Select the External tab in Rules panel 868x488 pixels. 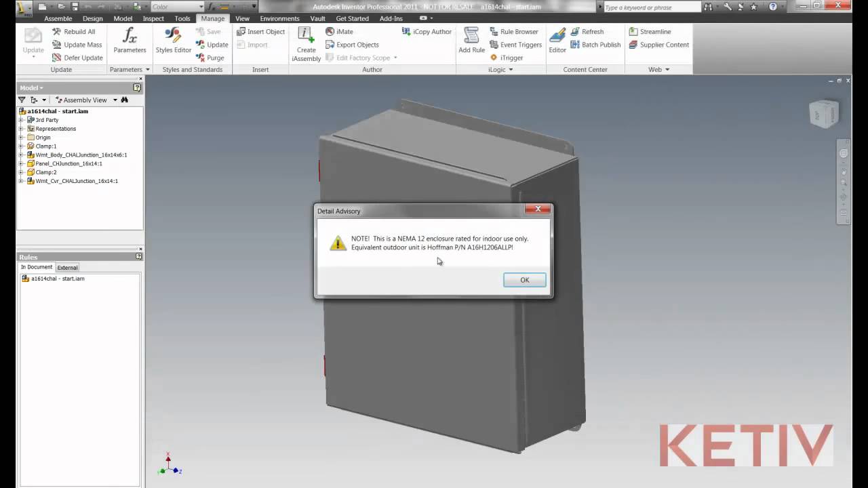point(67,267)
